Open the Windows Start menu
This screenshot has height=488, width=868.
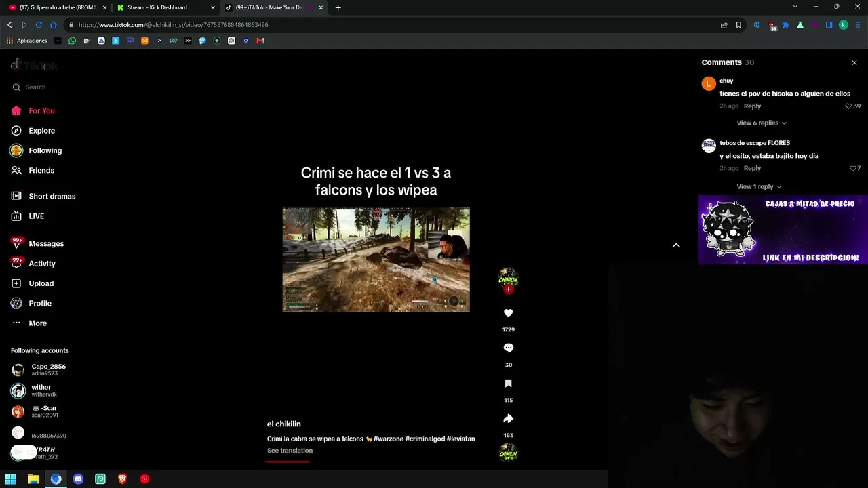11,479
